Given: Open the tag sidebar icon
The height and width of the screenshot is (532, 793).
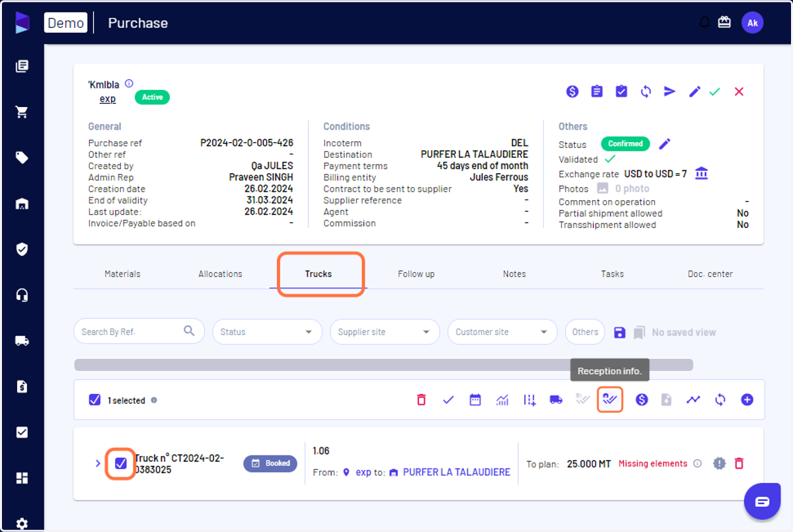Looking at the screenshot, I should pyautogui.click(x=22, y=157).
